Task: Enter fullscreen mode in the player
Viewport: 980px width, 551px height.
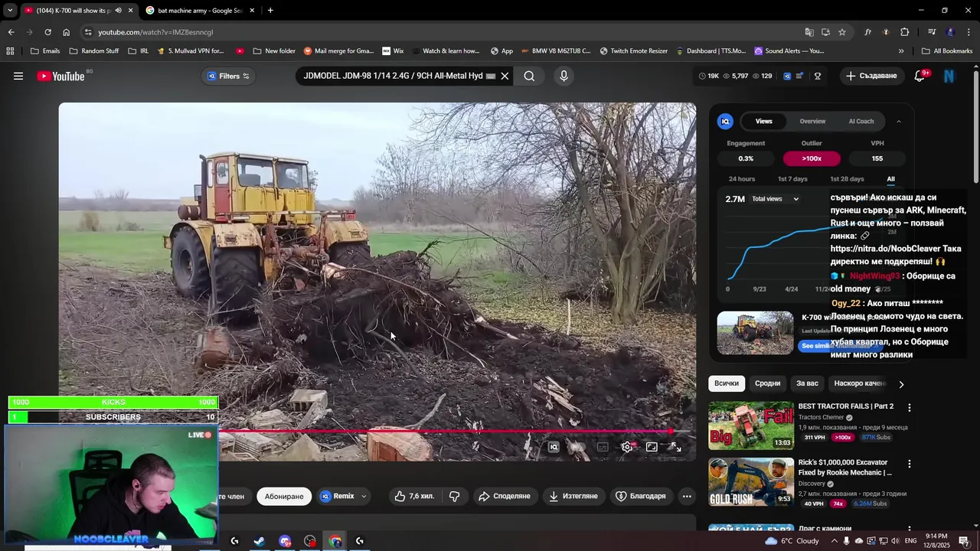Action: pos(676,447)
